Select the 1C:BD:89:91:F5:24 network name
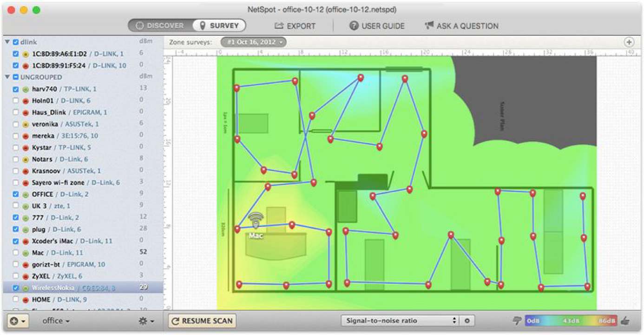The width and height of the screenshot is (644, 335). point(59,66)
